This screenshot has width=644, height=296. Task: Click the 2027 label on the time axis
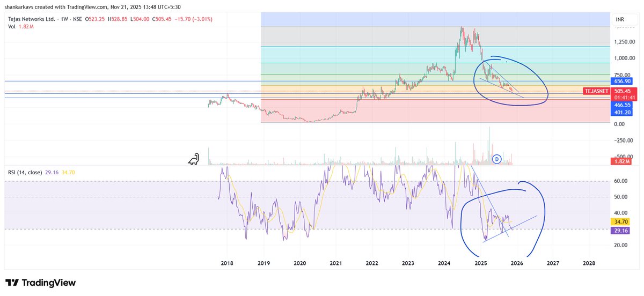pyautogui.click(x=553, y=263)
